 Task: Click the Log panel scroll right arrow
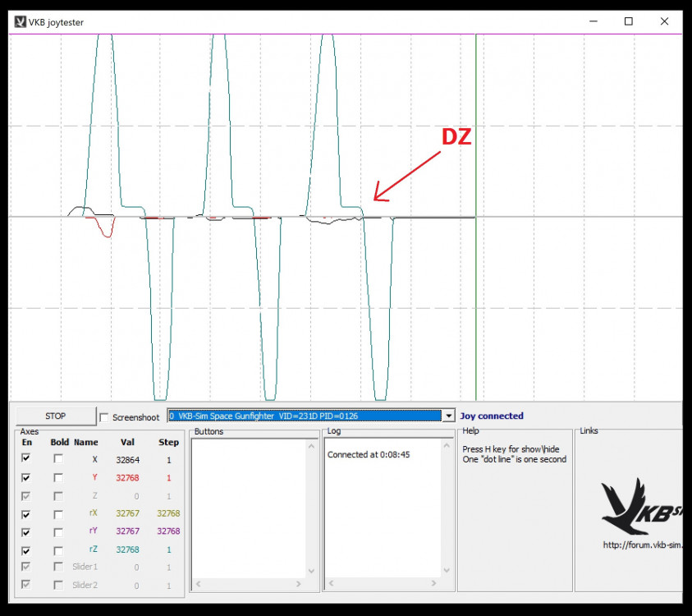(x=433, y=583)
